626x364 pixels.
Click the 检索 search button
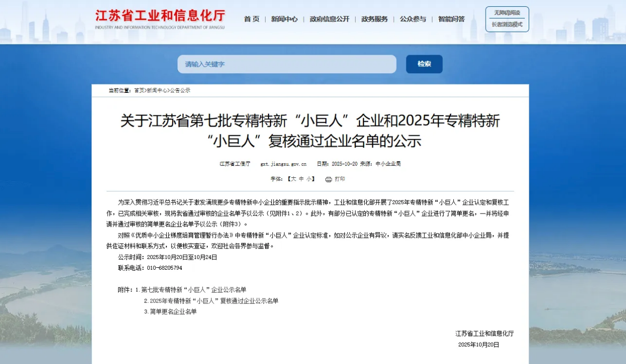click(x=424, y=64)
